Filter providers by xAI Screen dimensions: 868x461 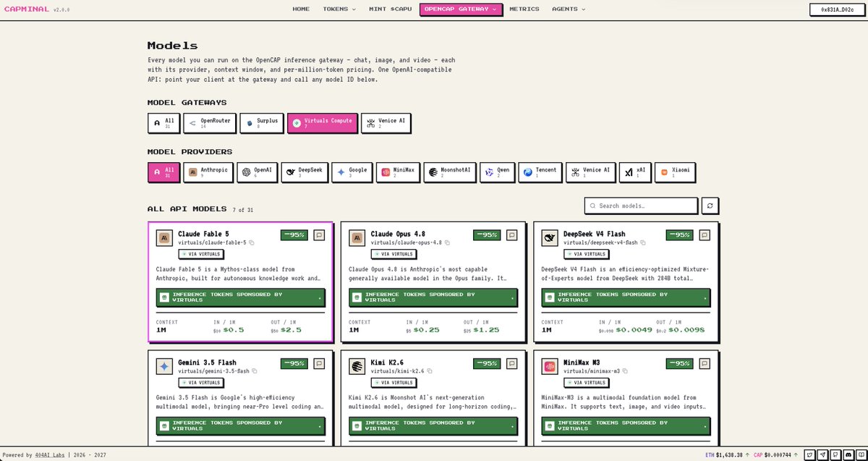point(635,172)
